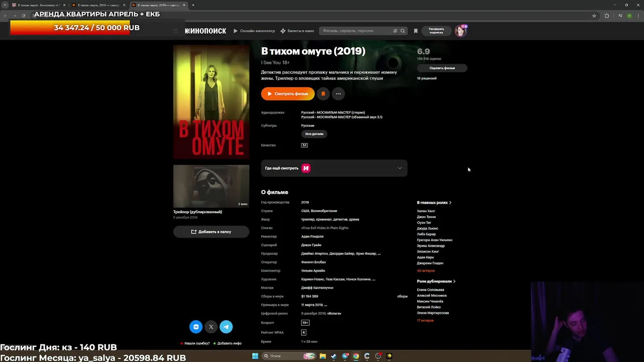The image size is (644, 362).
Task: Open voice actor Елена Соловьева page
Action: coord(431,290)
